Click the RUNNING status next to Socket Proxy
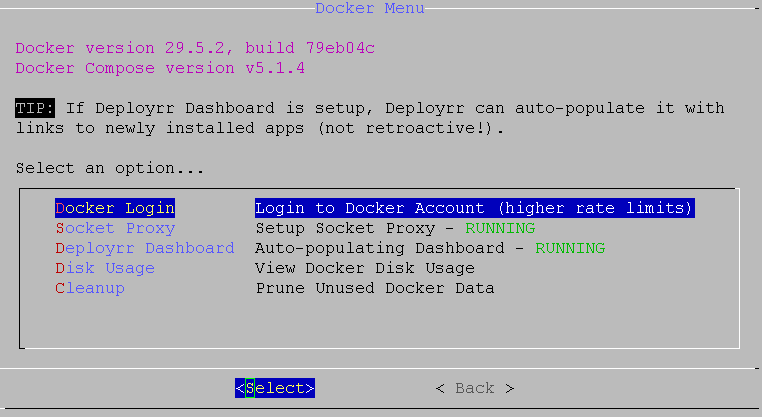This screenshot has height=417, width=762. point(500,228)
